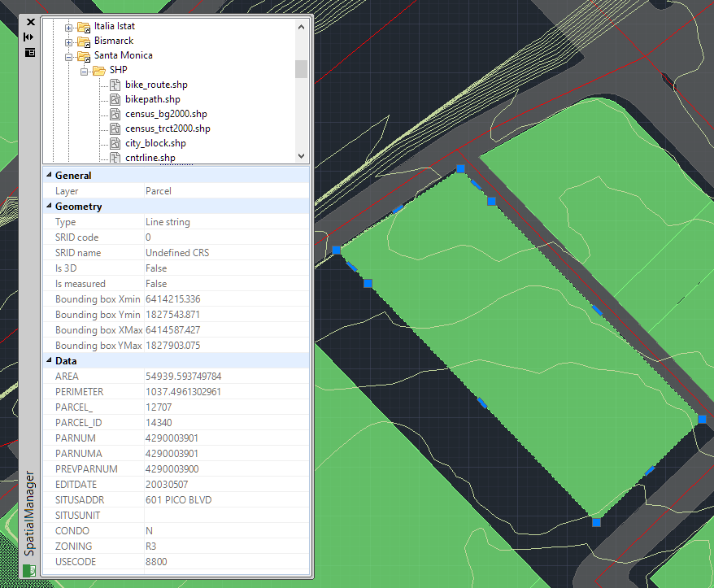Viewport: 714px width, 588px height.
Task: Click the Italia Istat folder icon
Action: 82,26
